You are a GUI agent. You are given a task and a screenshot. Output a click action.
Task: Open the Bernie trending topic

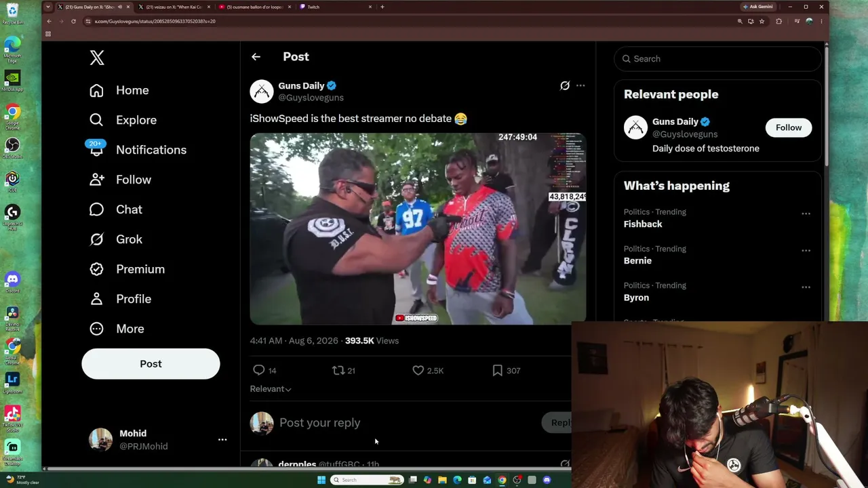pos(637,261)
